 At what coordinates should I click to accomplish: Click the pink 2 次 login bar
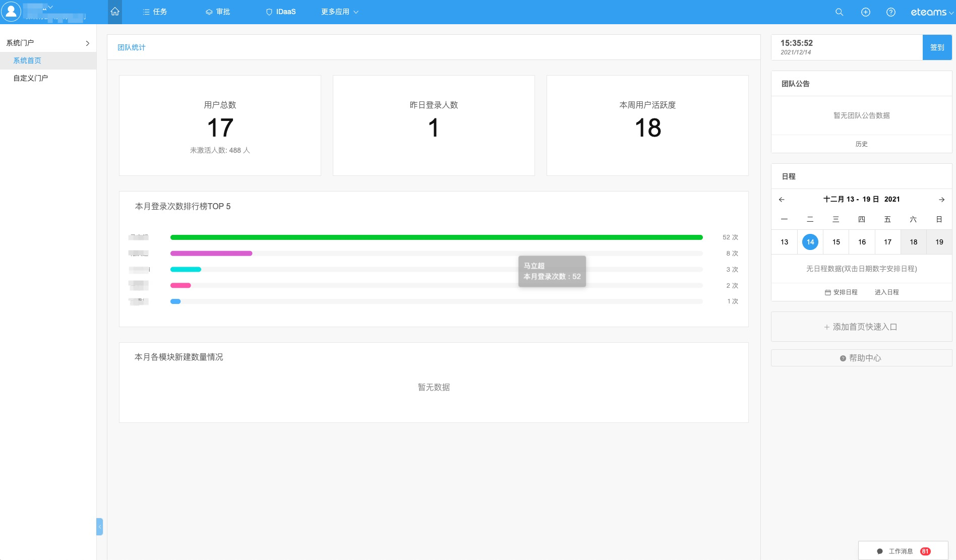tap(181, 286)
